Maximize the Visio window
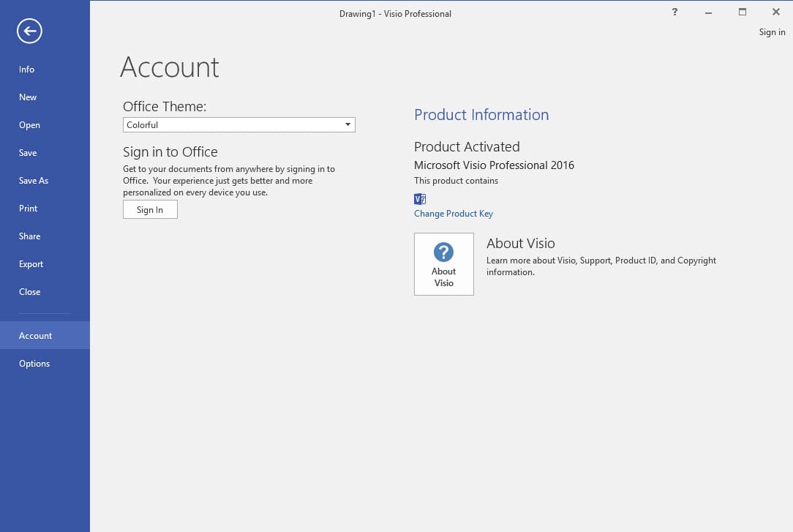Viewport: 793px width, 532px height. coord(742,12)
